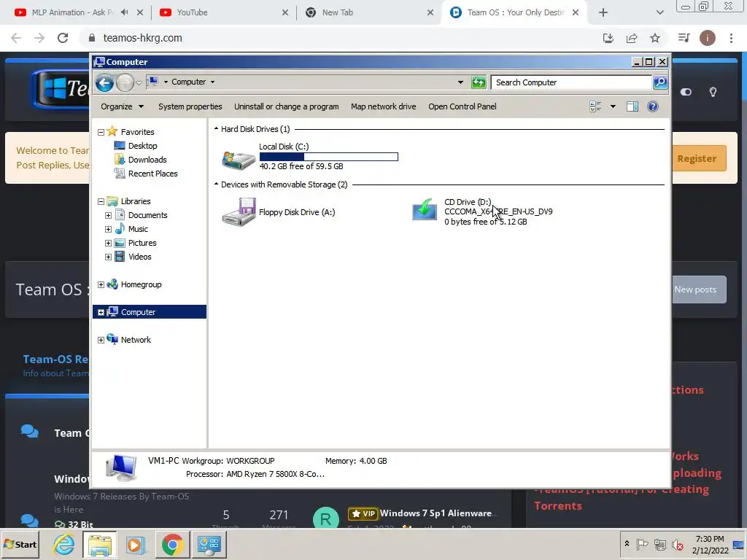Click Windows Explorer folder taskbar icon
747x560 pixels.
click(x=99, y=544)
